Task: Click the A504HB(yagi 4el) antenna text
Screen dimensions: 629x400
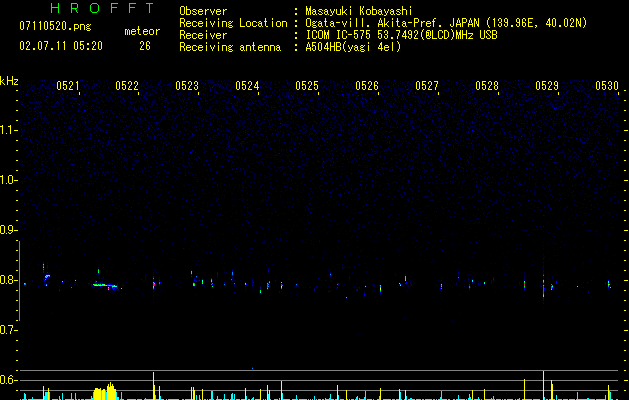Action: click(x=353, y=47)
